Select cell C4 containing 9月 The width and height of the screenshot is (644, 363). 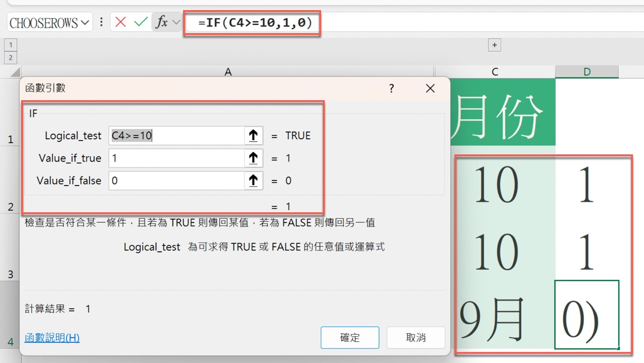click(503, 315)
